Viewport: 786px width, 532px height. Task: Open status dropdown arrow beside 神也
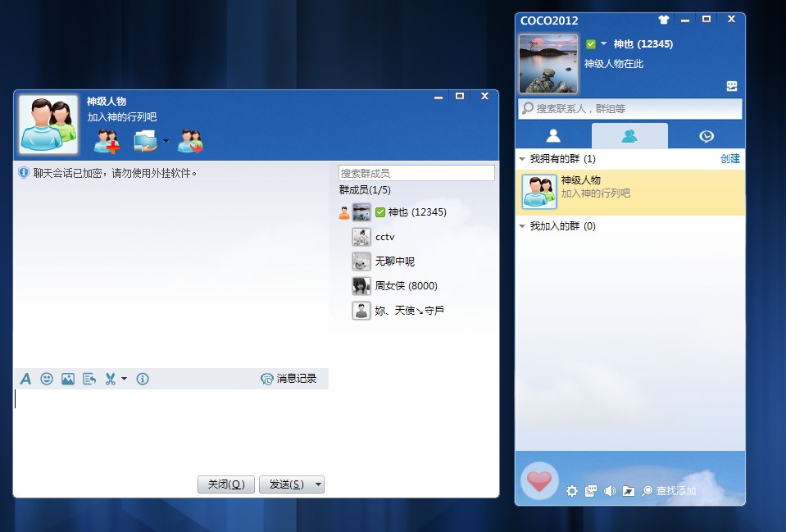[603, 44]
